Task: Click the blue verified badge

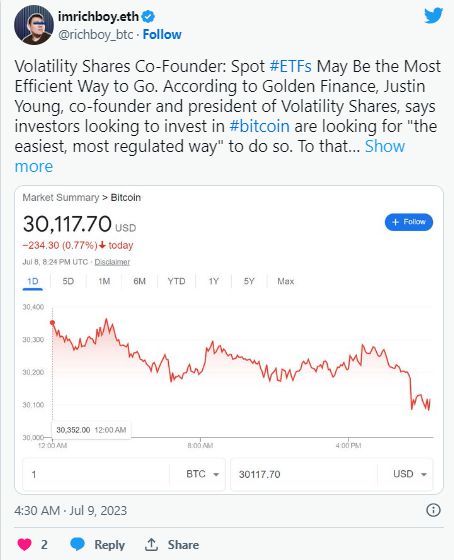Action: pyautogui.click(x=148, y=16)
